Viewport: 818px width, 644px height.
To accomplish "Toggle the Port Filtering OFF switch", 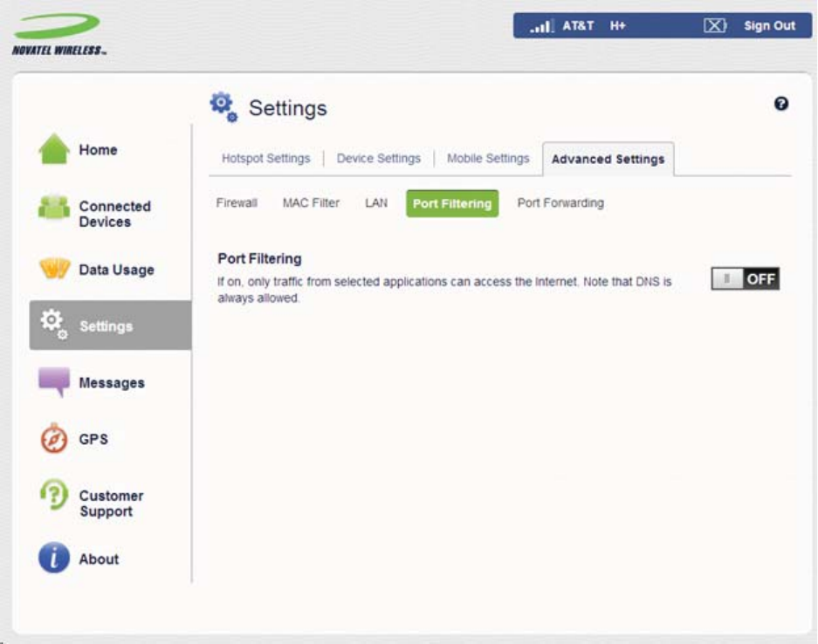I will [745, 279].
